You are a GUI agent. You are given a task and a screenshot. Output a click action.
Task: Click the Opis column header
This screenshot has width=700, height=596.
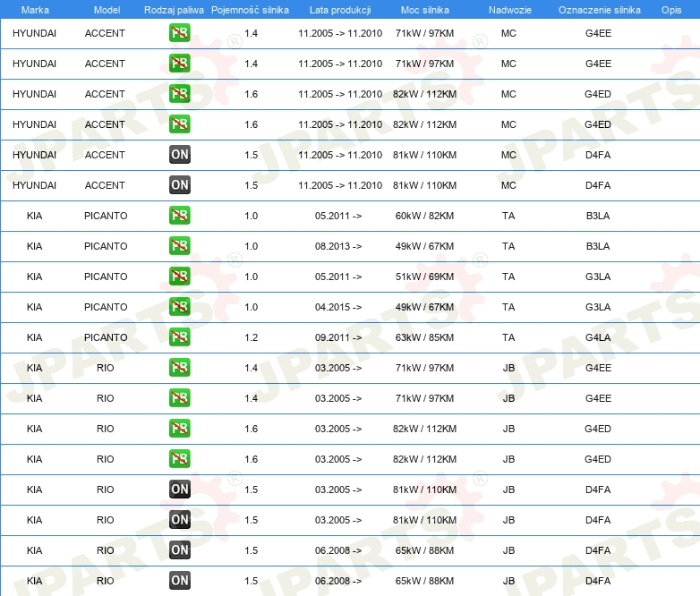pos(671,10)
